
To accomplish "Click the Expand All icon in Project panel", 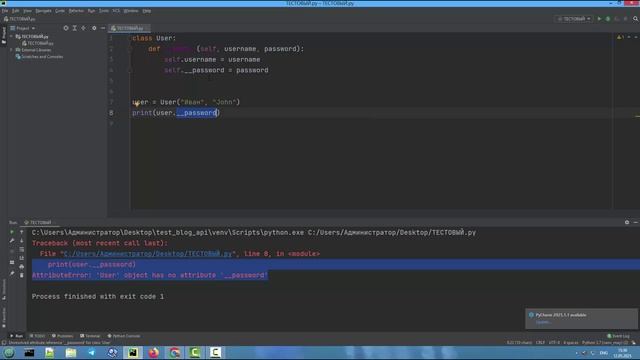I will (x=75, y=28).
